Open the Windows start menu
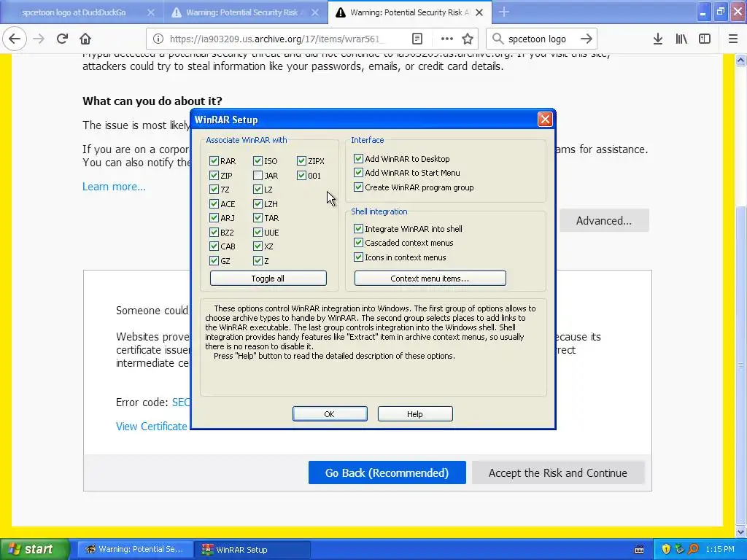 pyautogui.click(x=34, y=549)
